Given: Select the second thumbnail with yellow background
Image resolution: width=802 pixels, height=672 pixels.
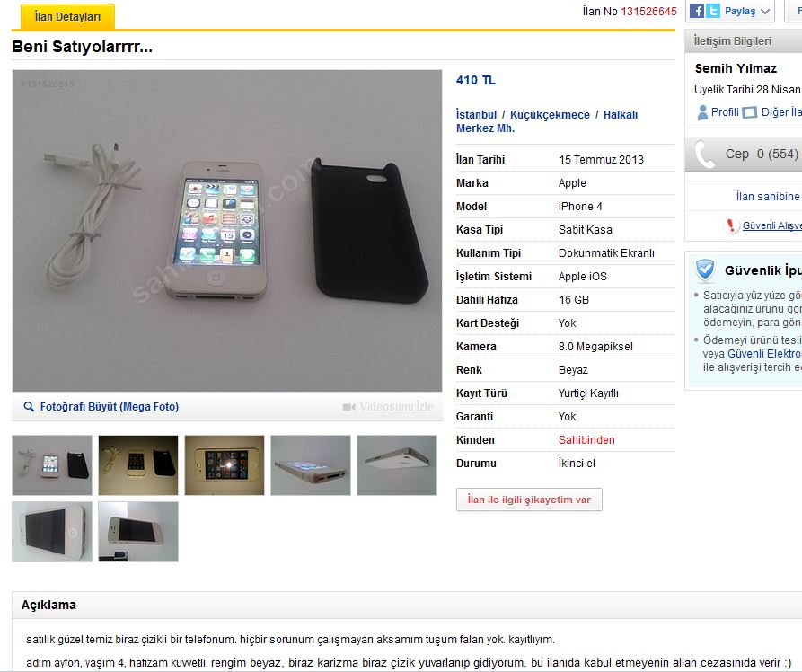Looking at the screenshot, I should [x=138, y=465].
